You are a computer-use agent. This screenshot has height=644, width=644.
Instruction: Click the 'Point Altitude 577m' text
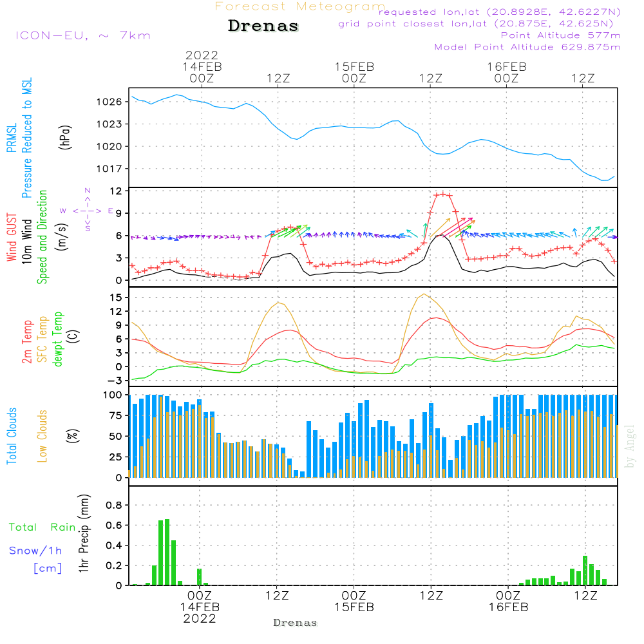click(x=560, y=35)
